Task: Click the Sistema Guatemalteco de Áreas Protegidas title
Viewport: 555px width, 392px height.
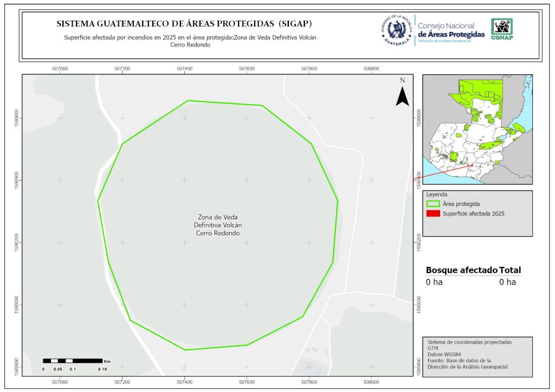Action: (184, 24)
